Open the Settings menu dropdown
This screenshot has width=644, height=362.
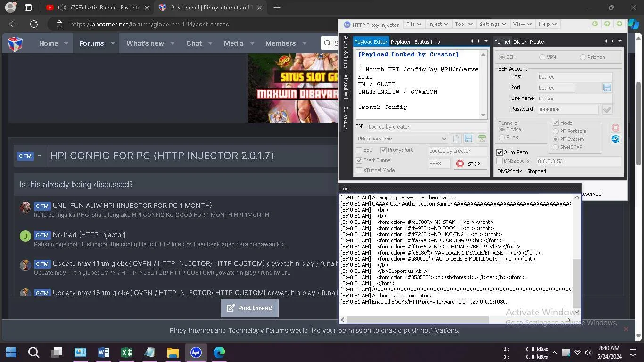pyautogui.click(x=493, y=24)
